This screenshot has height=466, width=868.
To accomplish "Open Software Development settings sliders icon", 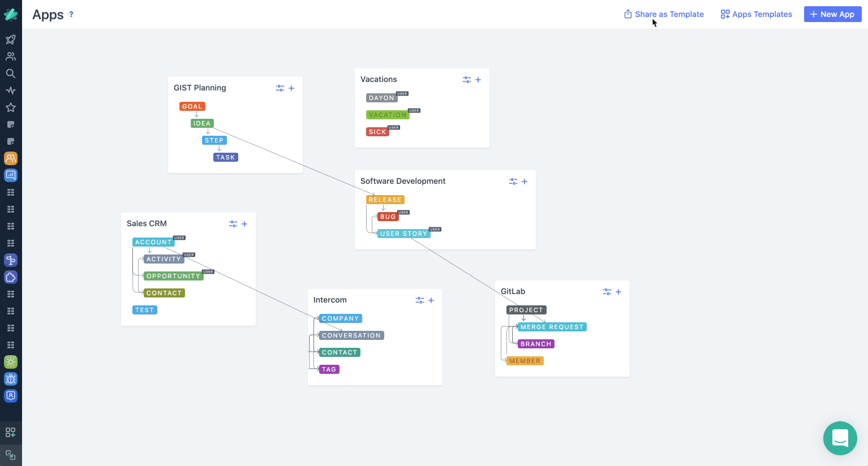I will [513, 182].
